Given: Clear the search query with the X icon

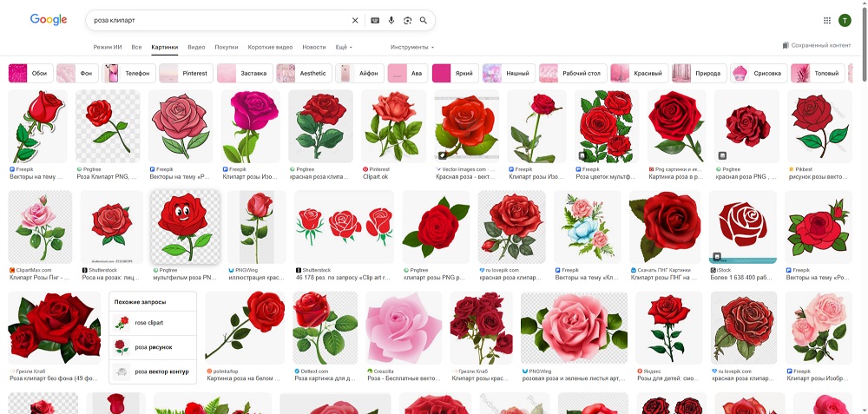Looking at the screenshot, I should click(x=355, y=20).
